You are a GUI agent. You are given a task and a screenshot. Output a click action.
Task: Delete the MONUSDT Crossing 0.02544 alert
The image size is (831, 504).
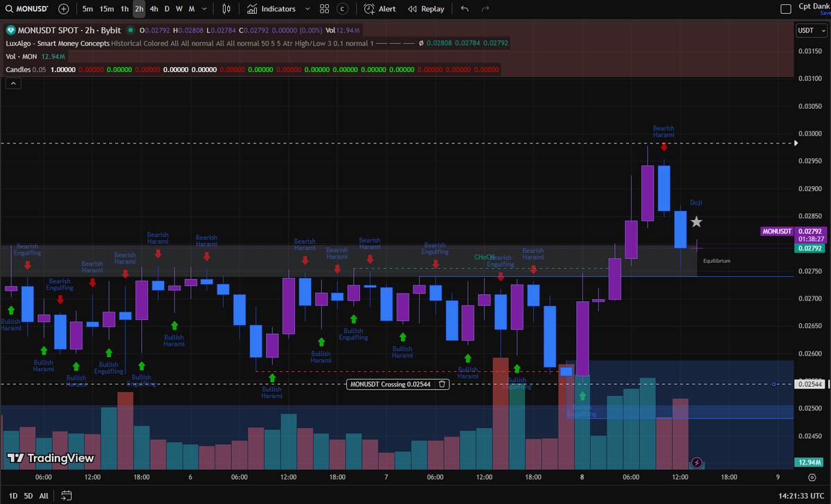(443, 384)
